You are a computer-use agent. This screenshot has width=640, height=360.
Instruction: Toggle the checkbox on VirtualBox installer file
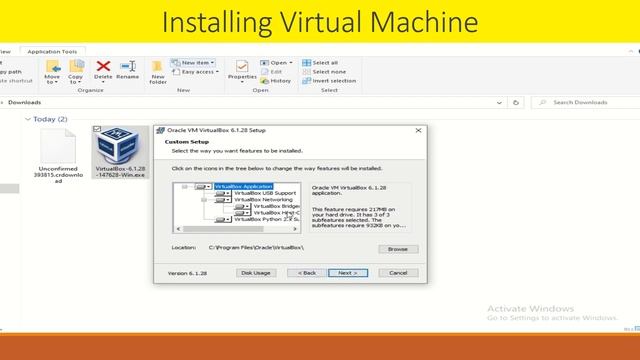coord(97,129)
